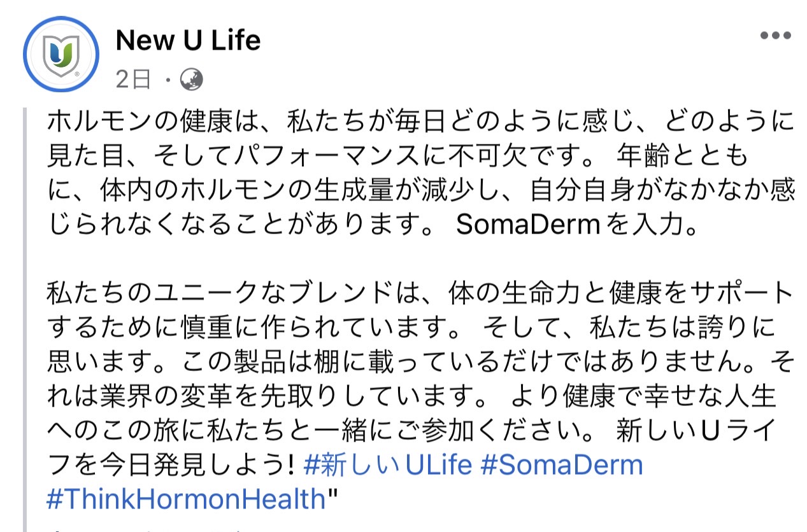The height and width of the screenshot is (532, 807).
Task: Click the text line starting 見た目、そして
Action: tap(398, 155)
